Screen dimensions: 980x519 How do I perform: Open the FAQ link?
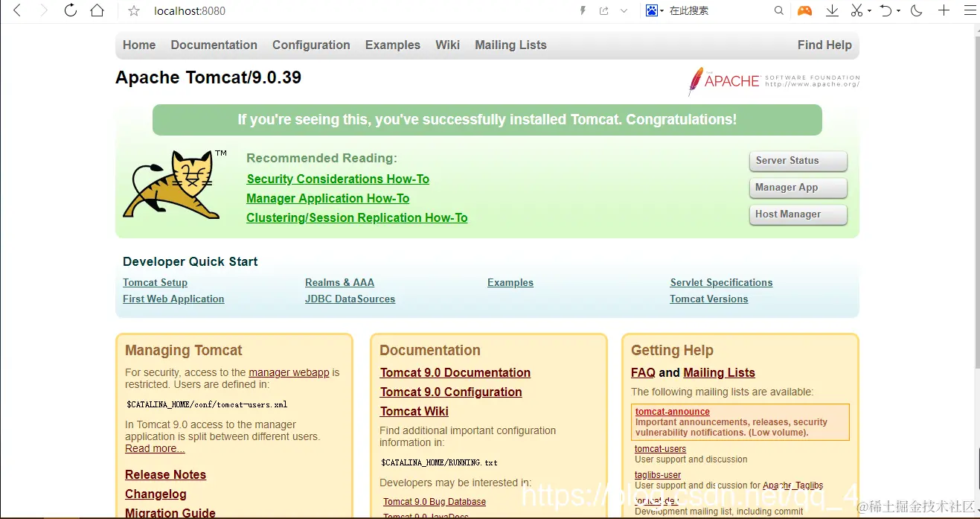[x=643, y=372]
